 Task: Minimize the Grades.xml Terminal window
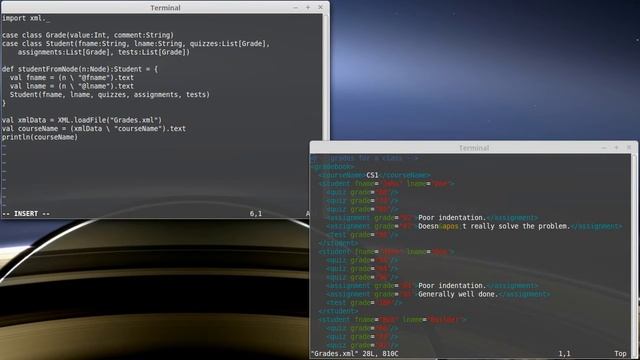pyautogui.click(x=604, y=147)
